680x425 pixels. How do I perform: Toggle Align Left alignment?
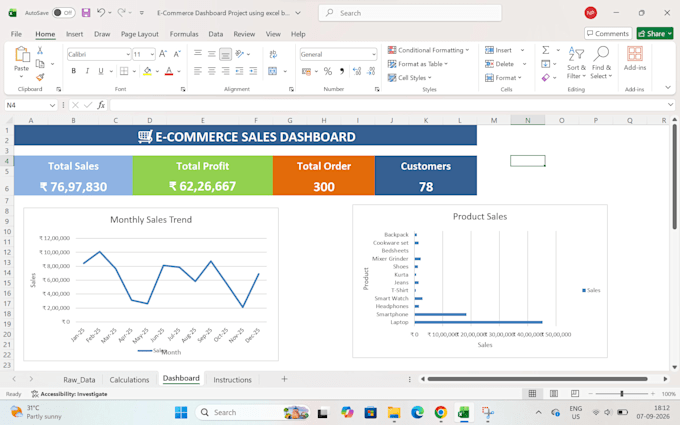198,71
